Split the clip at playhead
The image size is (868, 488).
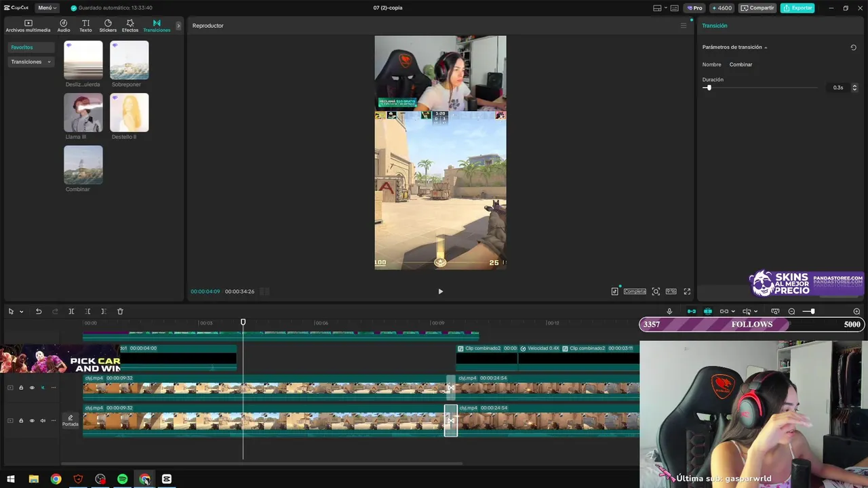click(71, 311)
